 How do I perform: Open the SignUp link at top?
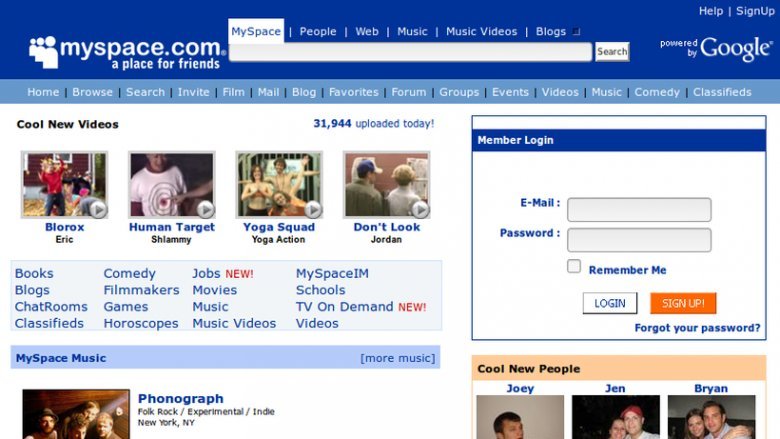pyautogui.click(x=755, y=11)
